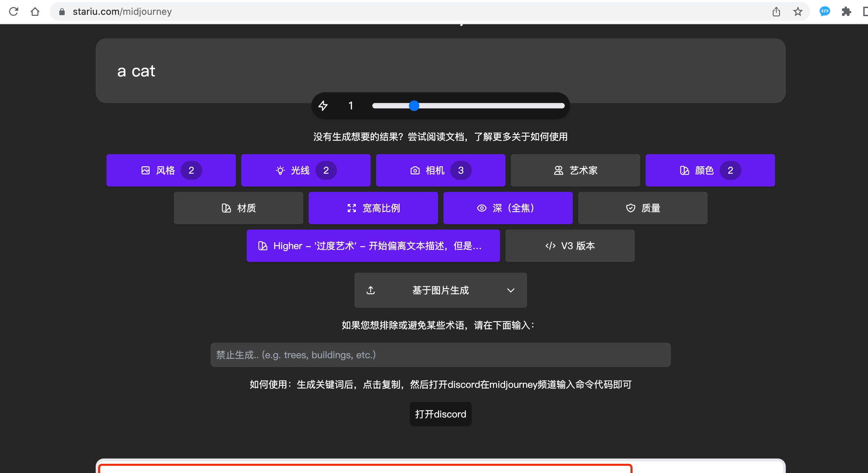Expand the 基于图片生成 chevron

(x=511, y=290)
